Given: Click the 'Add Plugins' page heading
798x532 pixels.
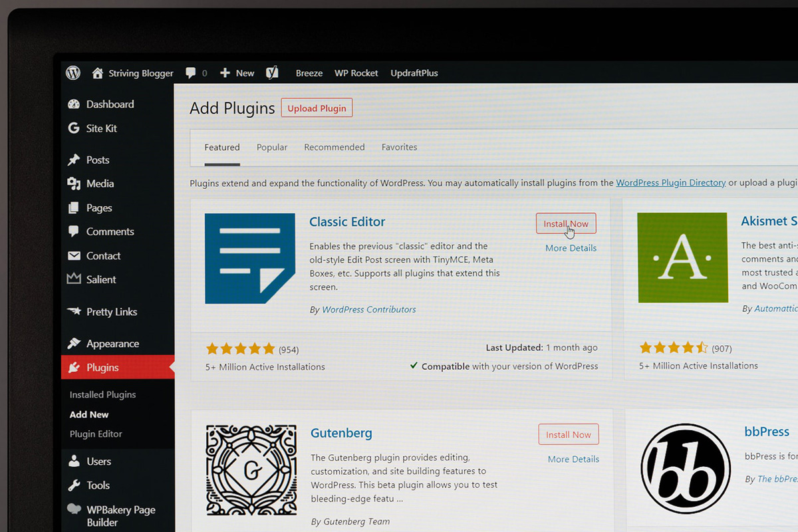Looking at the screenshot, I should (232, 108).
